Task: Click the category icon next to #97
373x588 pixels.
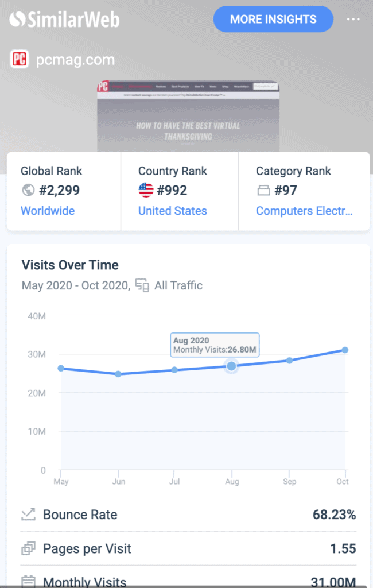Action: pyautogui.click(x=263, y=191)
